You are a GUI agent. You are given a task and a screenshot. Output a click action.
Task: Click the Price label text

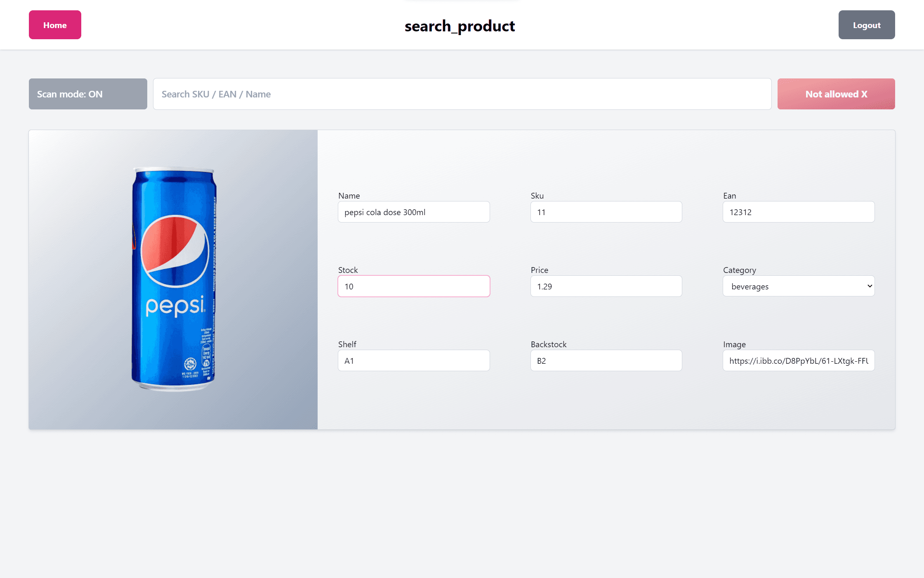540,270
